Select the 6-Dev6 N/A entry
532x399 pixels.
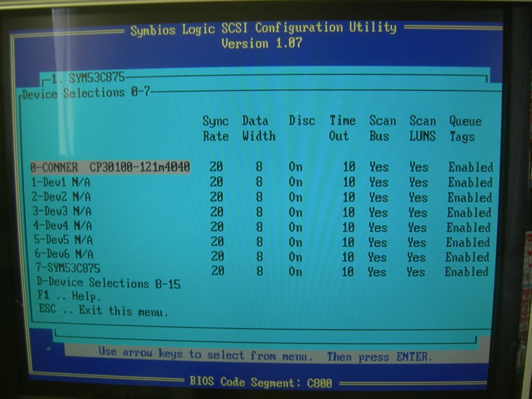pos(64,254)
